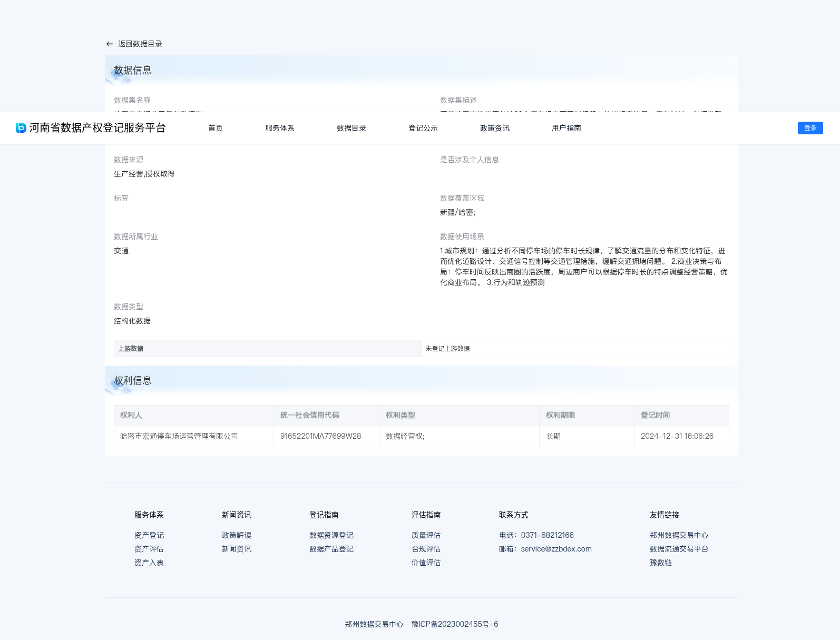Click footer link 资产评估

[x=149, y=549]
